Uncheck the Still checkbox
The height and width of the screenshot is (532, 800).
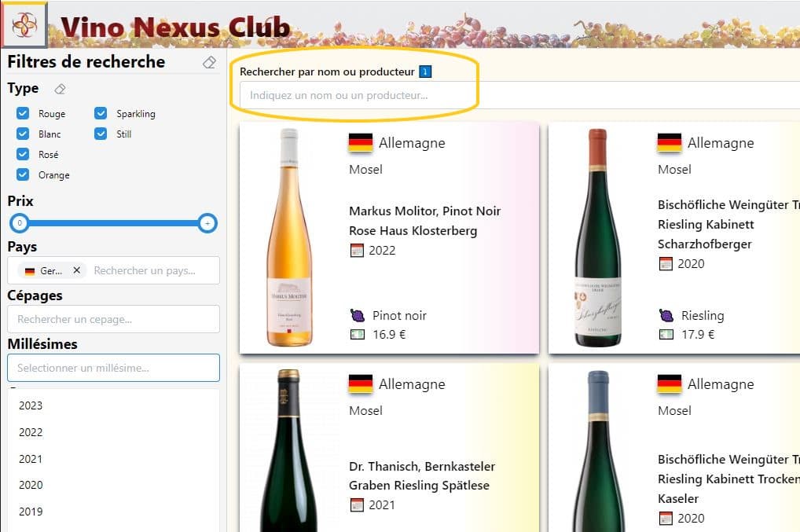[x=101, y=134]
